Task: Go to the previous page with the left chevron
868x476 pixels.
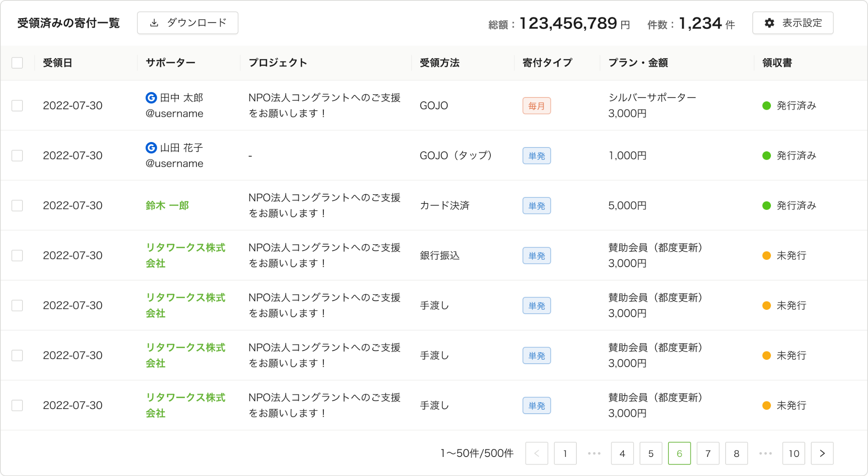Action: click(x=537, y=454)
